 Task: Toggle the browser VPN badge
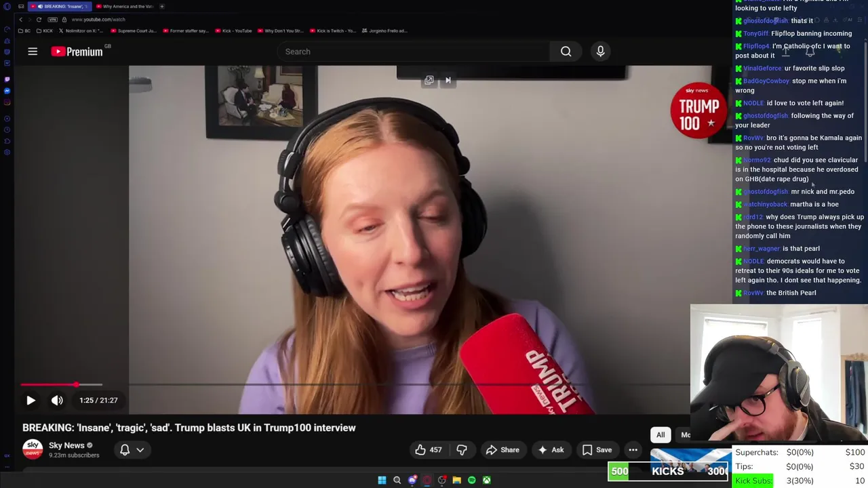coord(52,20)
